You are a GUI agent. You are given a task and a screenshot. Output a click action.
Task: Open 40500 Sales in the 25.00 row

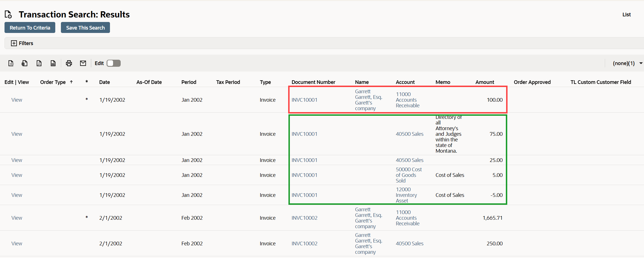[x=410, y=160]
